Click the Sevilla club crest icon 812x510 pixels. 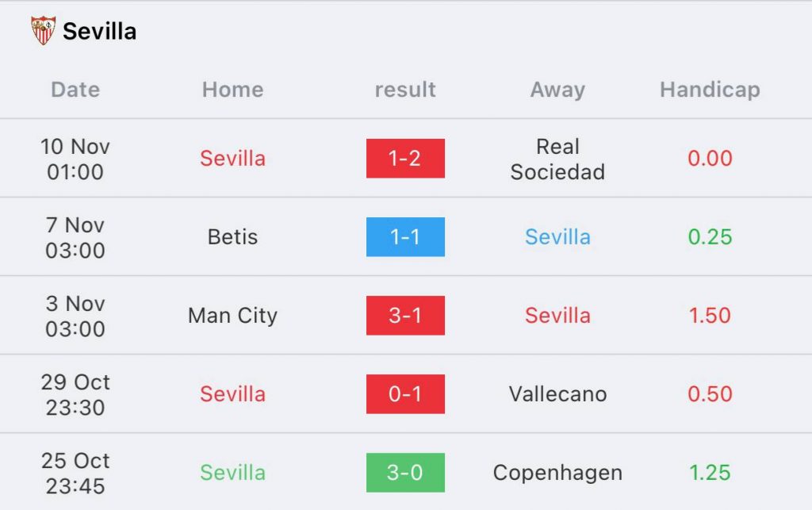pos(43,31)
